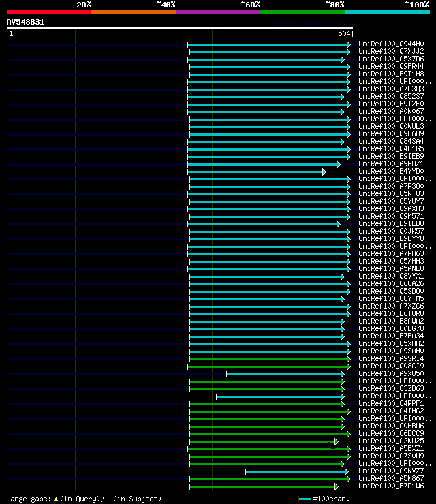The image size is (436, 504).
Task: Select the UniRef100_C3ZB63 label
Action: coord(391,389)
